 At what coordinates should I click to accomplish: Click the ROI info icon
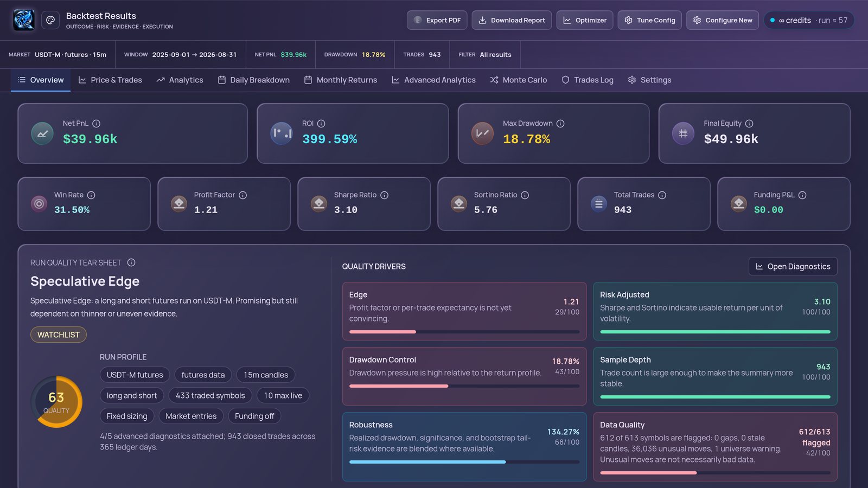tap(321, 124)
